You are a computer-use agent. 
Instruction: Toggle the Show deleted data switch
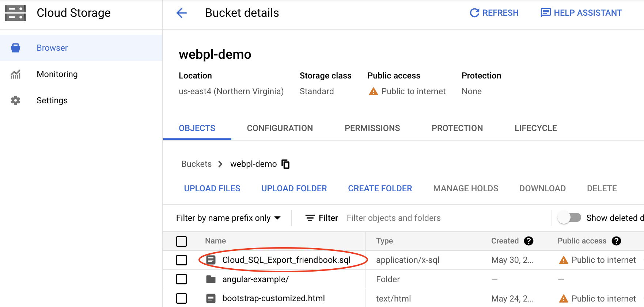click(569, 218)
